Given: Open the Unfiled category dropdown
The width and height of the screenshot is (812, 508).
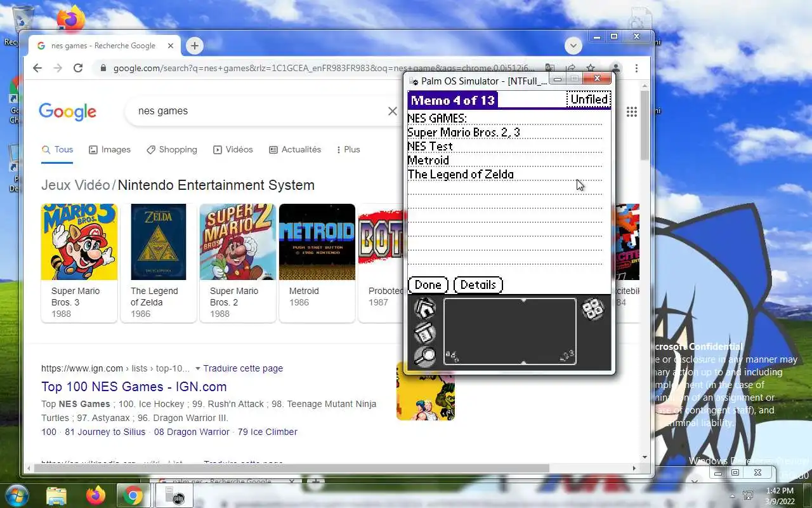Looking at the screenshot, I should [588, 100].
